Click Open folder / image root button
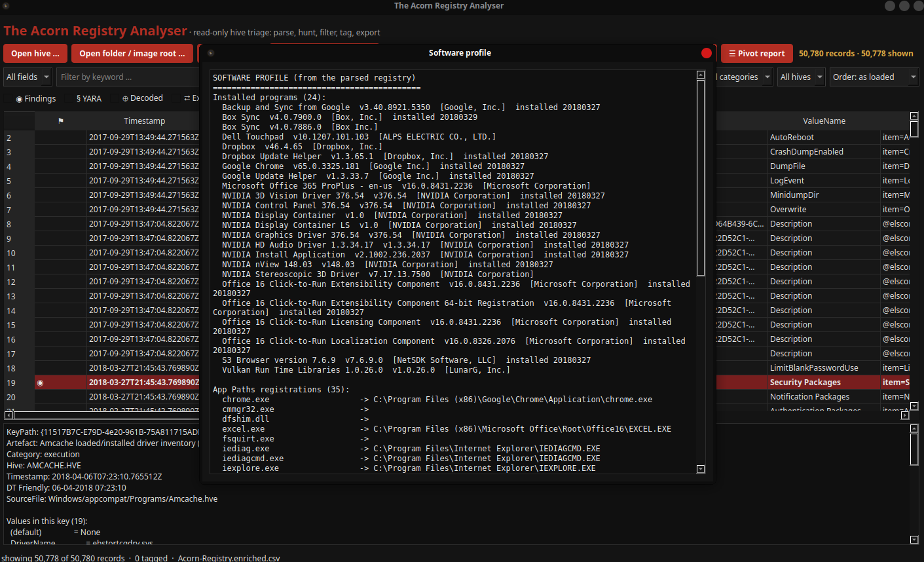 coord(132,54)
